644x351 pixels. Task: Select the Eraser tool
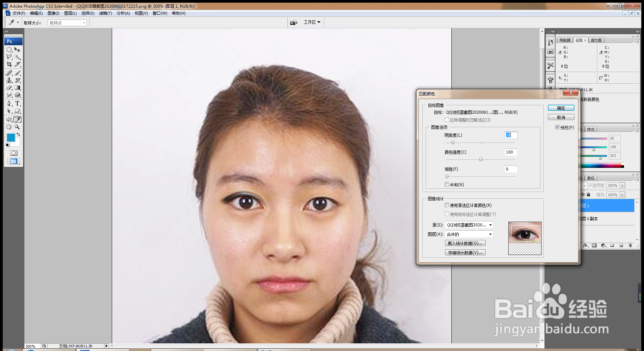pyautogui.click(x=9, y=88)
